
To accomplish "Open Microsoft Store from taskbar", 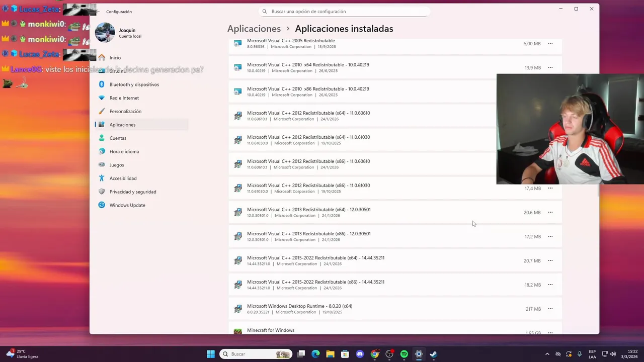I will [345, 354].
